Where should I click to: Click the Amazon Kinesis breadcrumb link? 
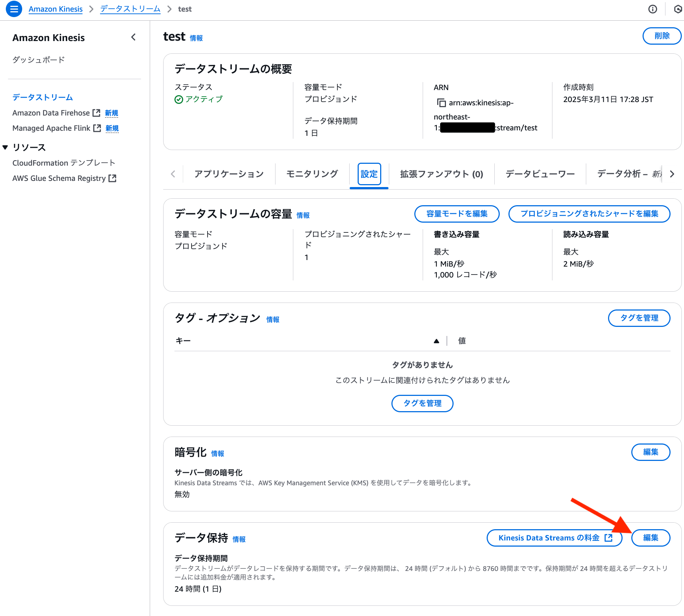pyautogui.click(x=56, y=9)
